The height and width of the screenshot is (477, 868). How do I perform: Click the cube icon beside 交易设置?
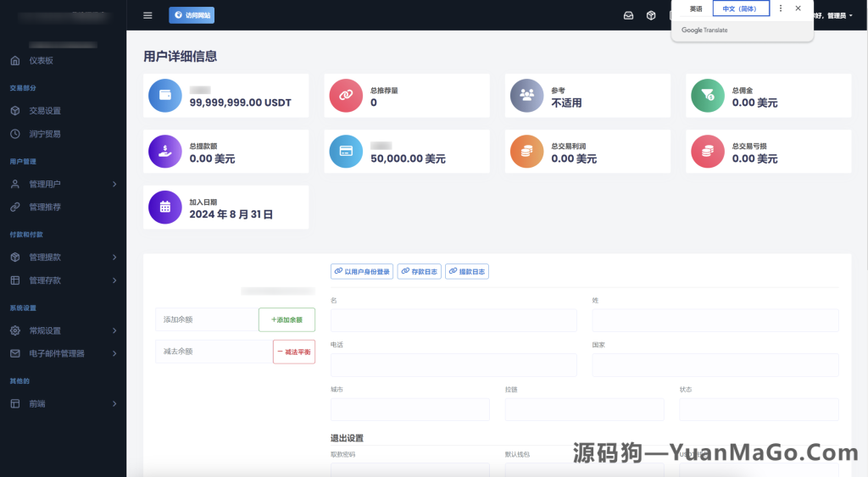point(15,111)
